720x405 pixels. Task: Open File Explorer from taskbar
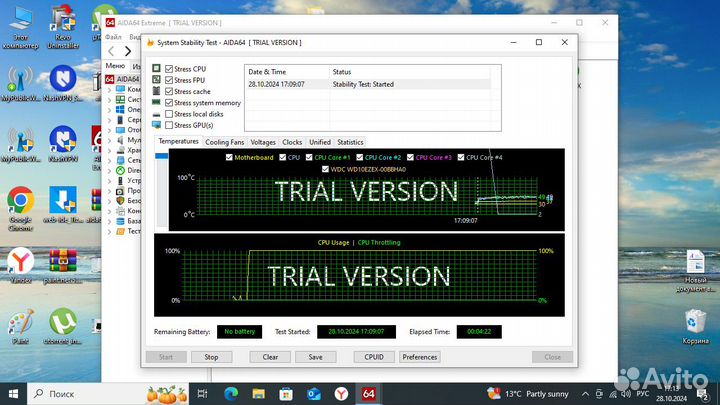pyautogui.click(x=259, y=394)
